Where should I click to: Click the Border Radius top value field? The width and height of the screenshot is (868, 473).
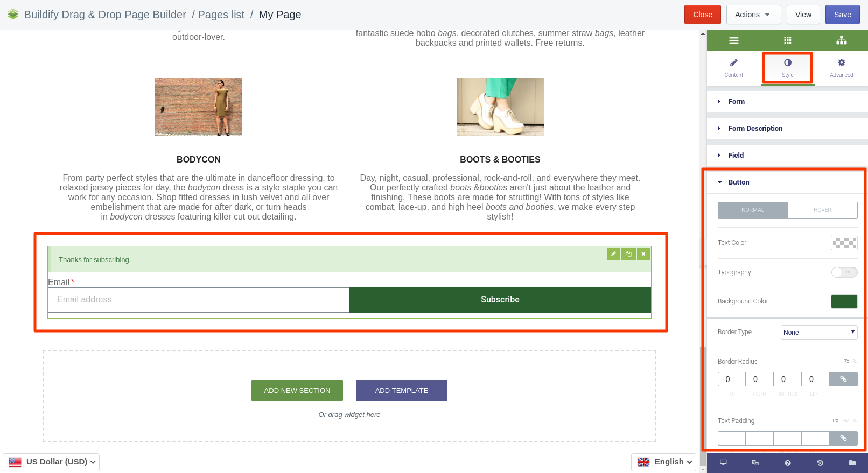click(732, 379)
